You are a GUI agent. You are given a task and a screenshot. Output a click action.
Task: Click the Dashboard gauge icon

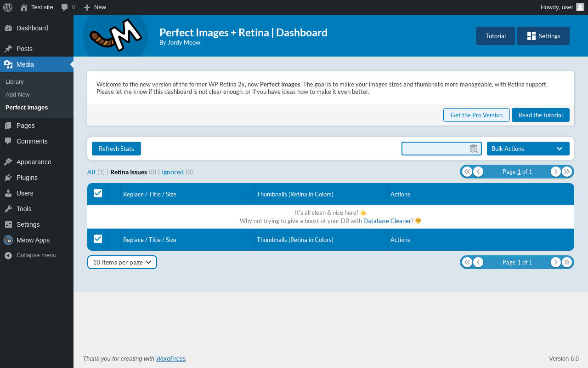click(x=8, y=28)
